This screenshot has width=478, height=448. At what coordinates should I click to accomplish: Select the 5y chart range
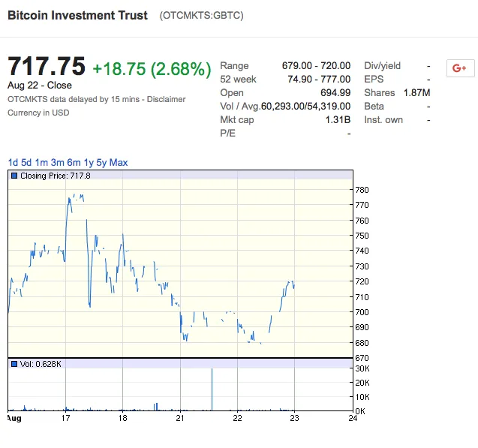[x=101, y=163]
